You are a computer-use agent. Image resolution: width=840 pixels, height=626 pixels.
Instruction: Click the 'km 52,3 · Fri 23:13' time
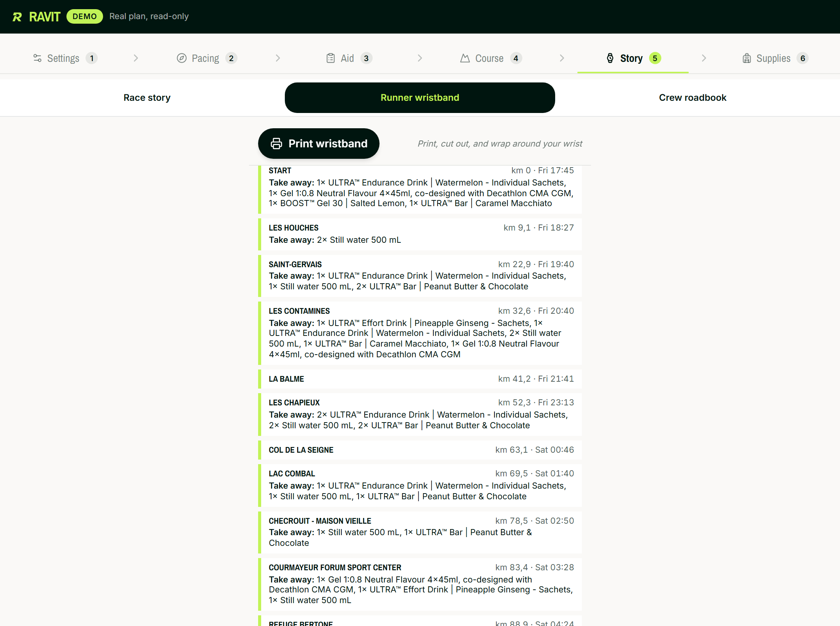click(536, 402)
